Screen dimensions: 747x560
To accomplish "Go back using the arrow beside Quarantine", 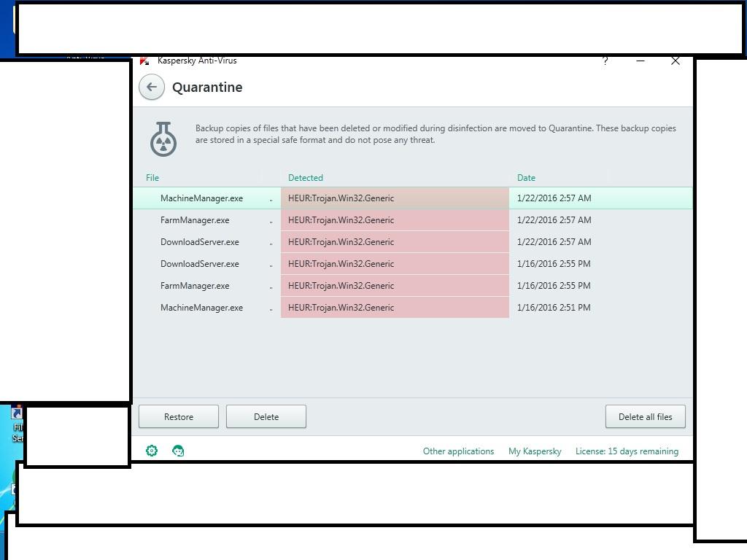I will click(x=152, y=87).
